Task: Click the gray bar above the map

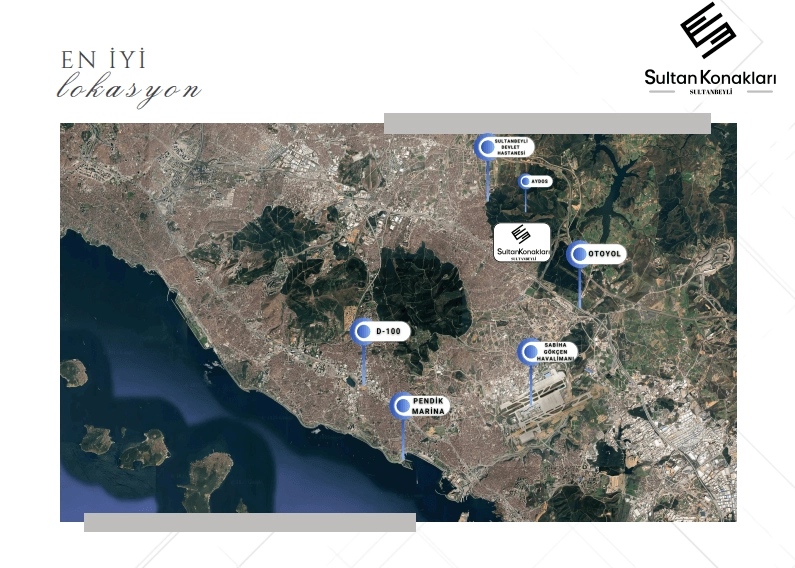Action: [547, 124]
